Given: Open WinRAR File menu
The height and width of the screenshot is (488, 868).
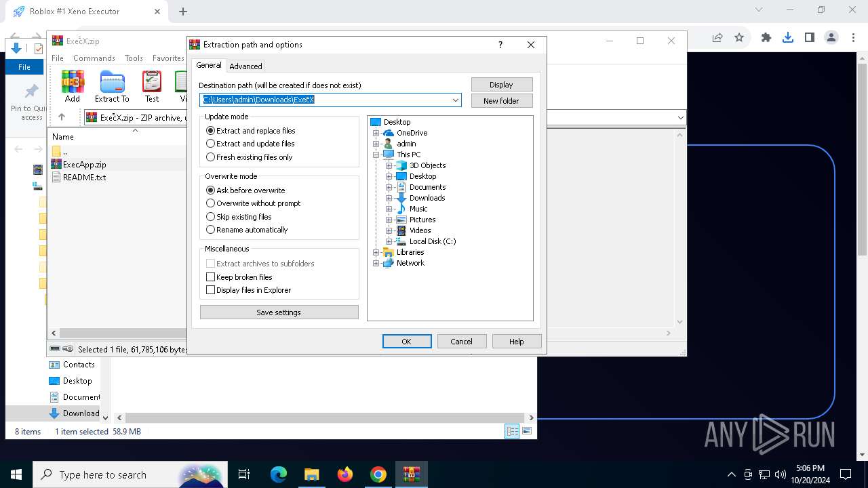Looking at the screenshot, I should pyautogui.click(x=58, y=58).
